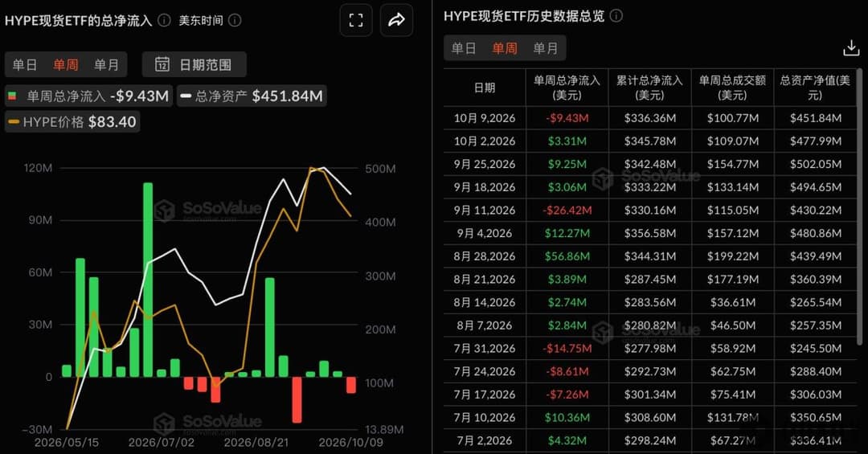Click calendar icon in 日期范围 button
Image resolution: width=868 pixels, height=454 pixels.
click(162, 64)
